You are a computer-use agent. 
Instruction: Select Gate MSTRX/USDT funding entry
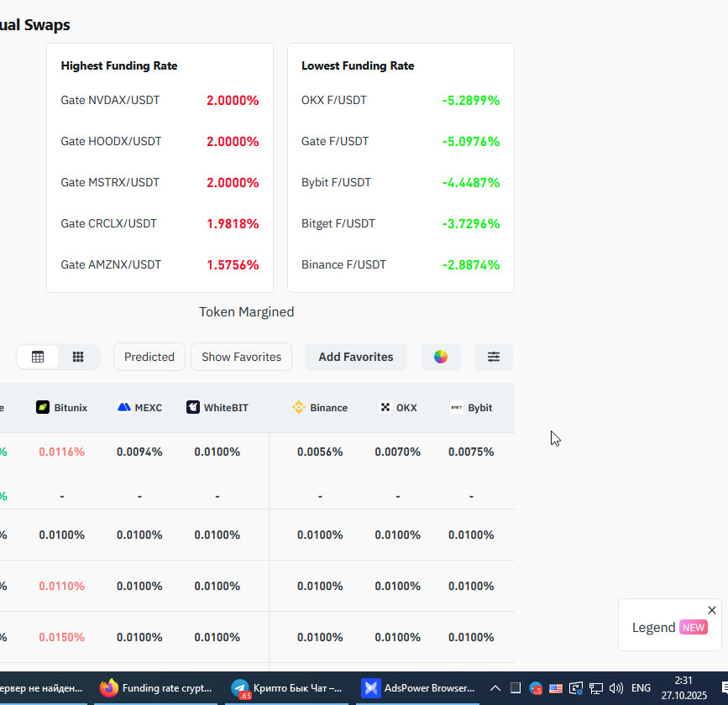(x=160, y=182)
